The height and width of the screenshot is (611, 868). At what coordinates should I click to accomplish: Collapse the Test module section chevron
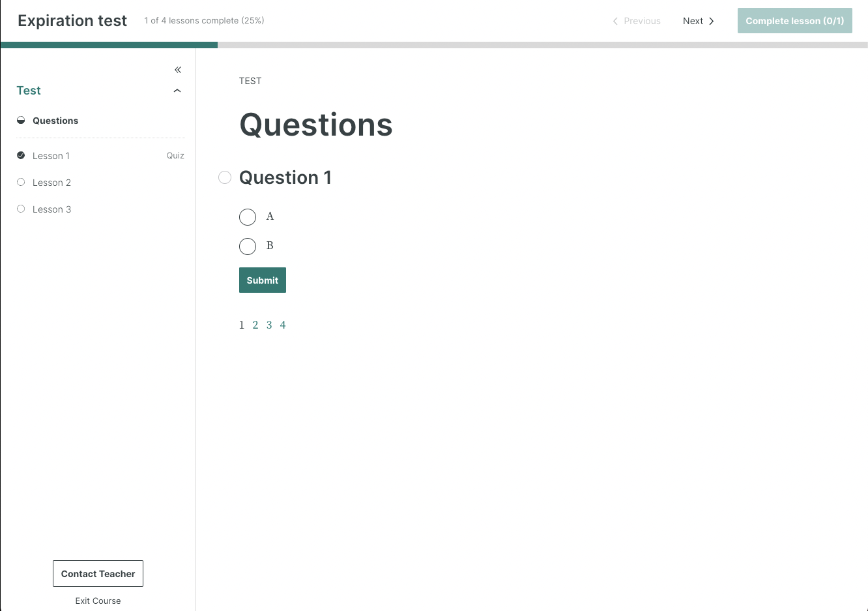(x=177, y=91)
